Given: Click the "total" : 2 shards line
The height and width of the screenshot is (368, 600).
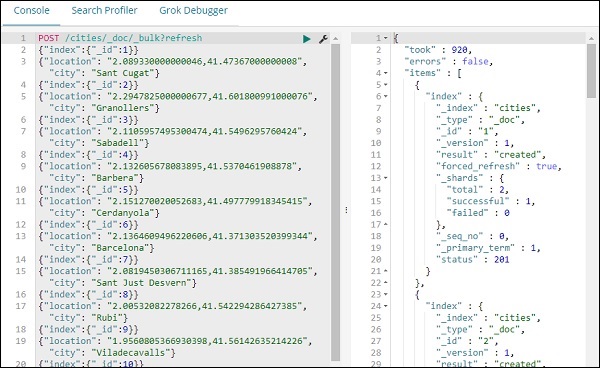Looking at the screenshot, I should pyautogui.click(x=478, y=190).
